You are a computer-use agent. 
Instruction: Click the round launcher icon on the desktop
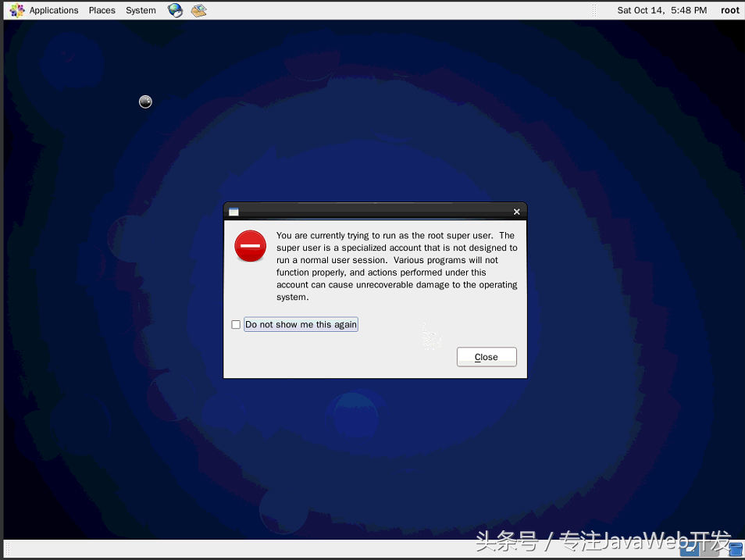145,102
